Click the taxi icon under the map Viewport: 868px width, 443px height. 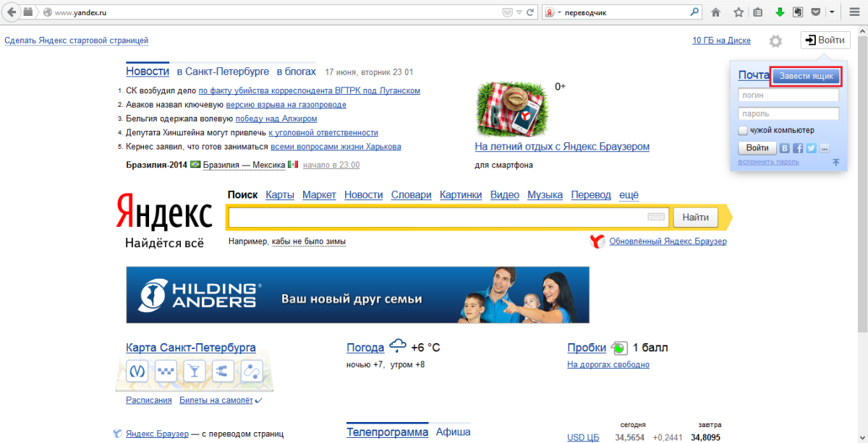166,371
